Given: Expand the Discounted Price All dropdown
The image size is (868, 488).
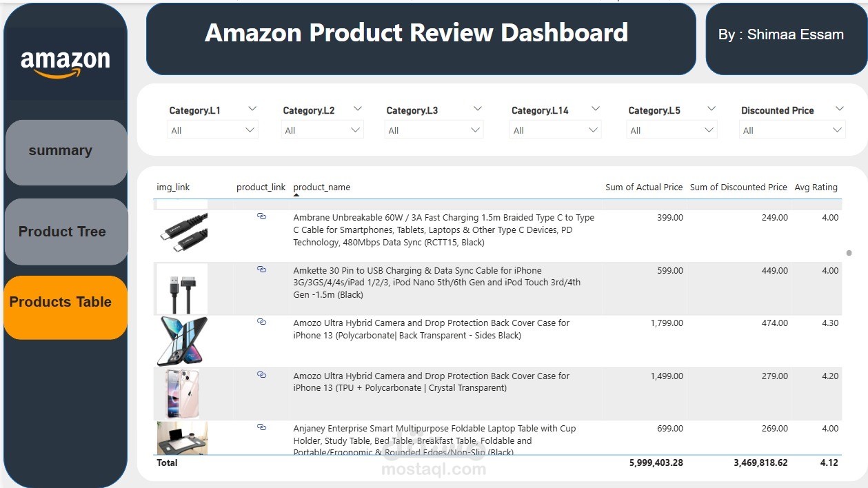Looking at the screenshot, I should [792, 130].
